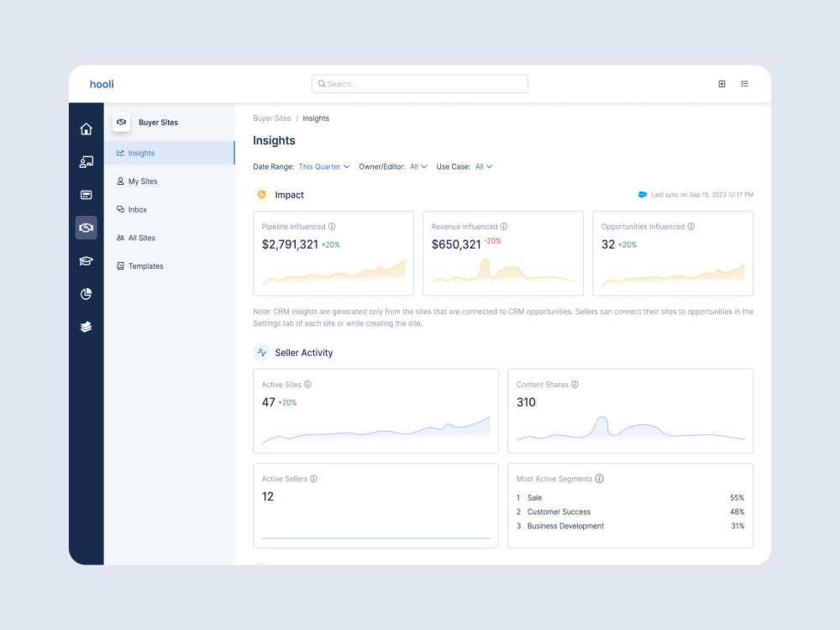This screenshot has height=630, width=840.
Task: Click the info icon beside Pipeline Influenced
Action: click(x=332, y=227)
